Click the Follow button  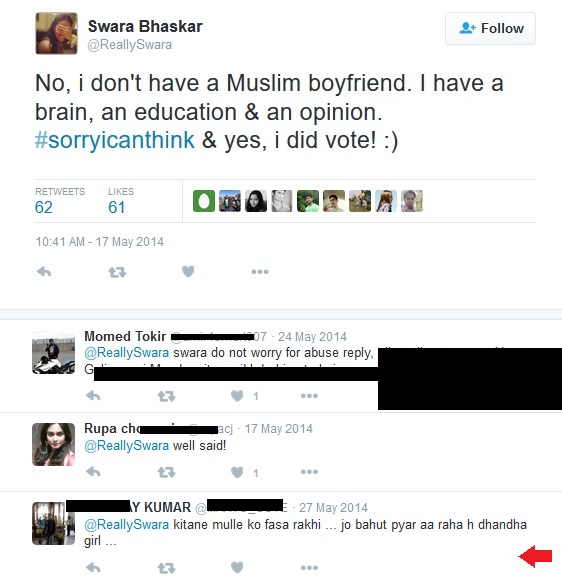[490, 29]
